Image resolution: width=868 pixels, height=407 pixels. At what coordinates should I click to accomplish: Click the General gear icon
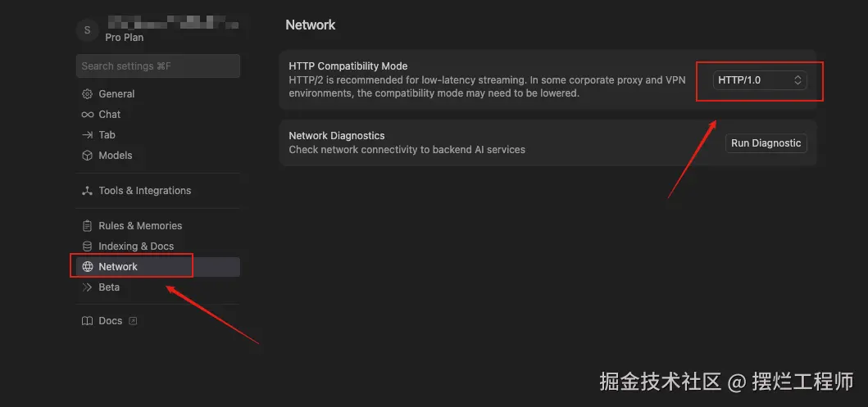pyautogui.click(x=87, y=94)
